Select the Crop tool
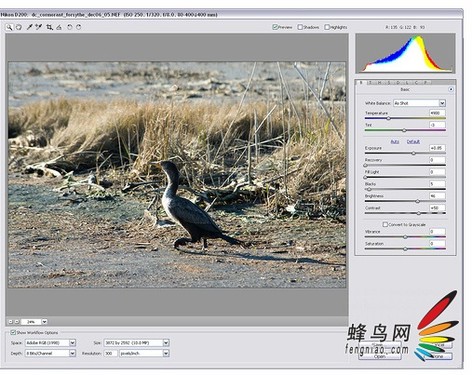The width and height of the screenshot is (472, 375). tap(49, 27)
